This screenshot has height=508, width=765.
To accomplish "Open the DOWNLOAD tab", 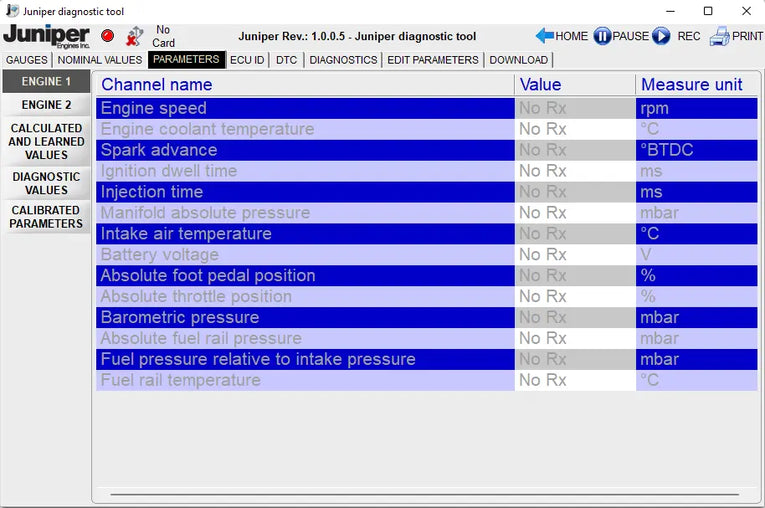I will coord(518,60).
